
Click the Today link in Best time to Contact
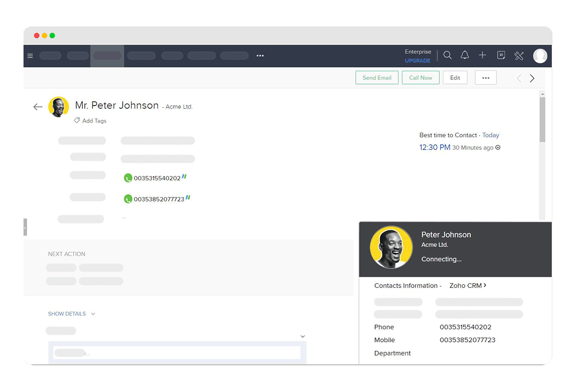[491, 135]
